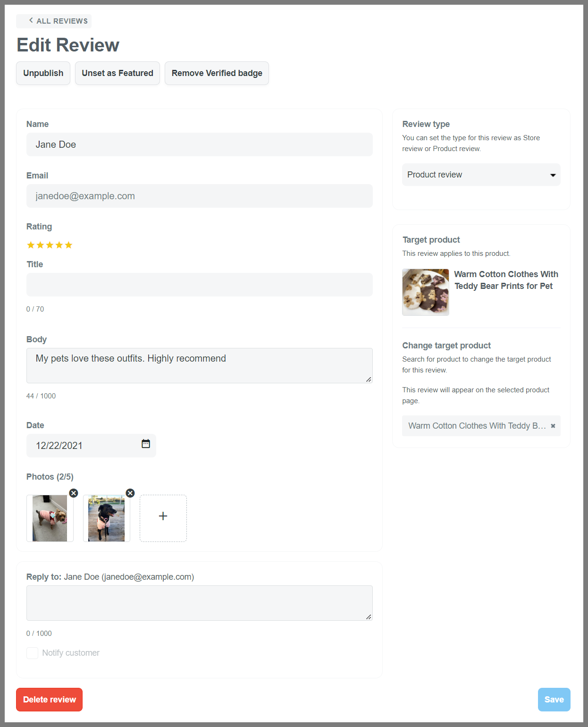The image size is (588, 727).
Task: Add a new photo with plus tile
Action: (x=163, y=518)
